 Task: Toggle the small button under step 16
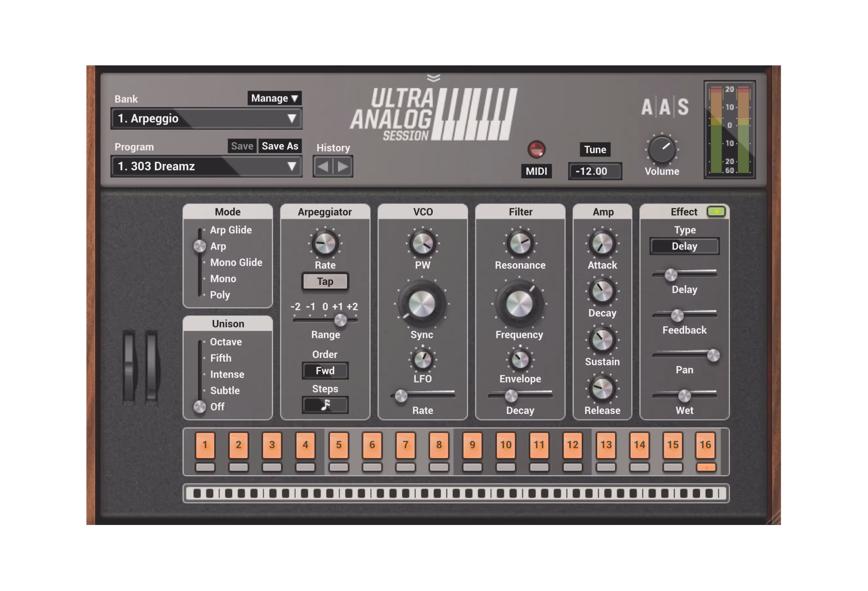706,467
